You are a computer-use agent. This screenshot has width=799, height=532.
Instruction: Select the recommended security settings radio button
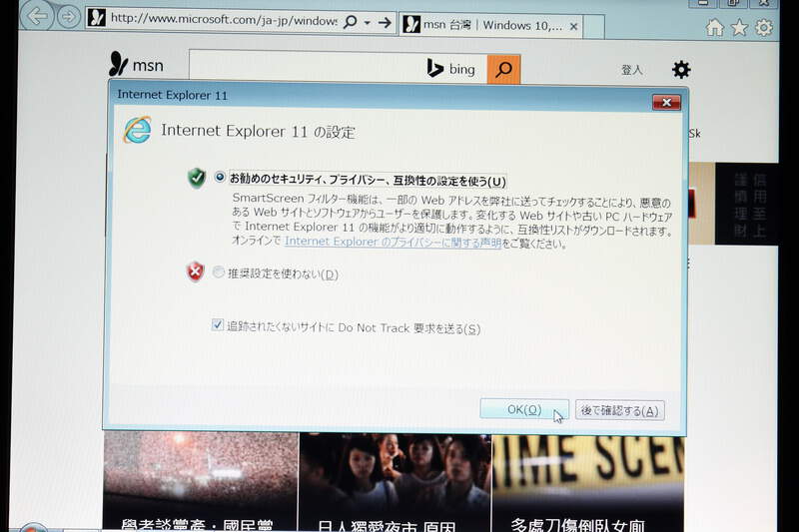coord(220,177)
